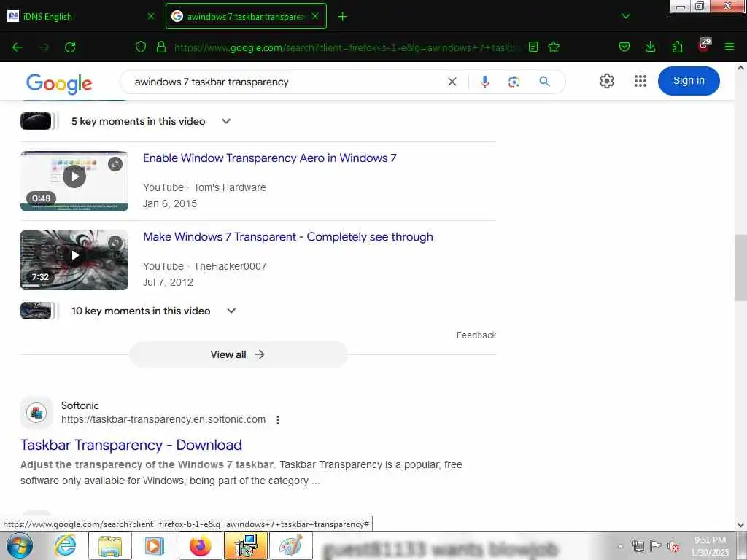
Task: Play the 0:48 Tom's Hardware video thumbnail
Action: (x=74, y=181)
